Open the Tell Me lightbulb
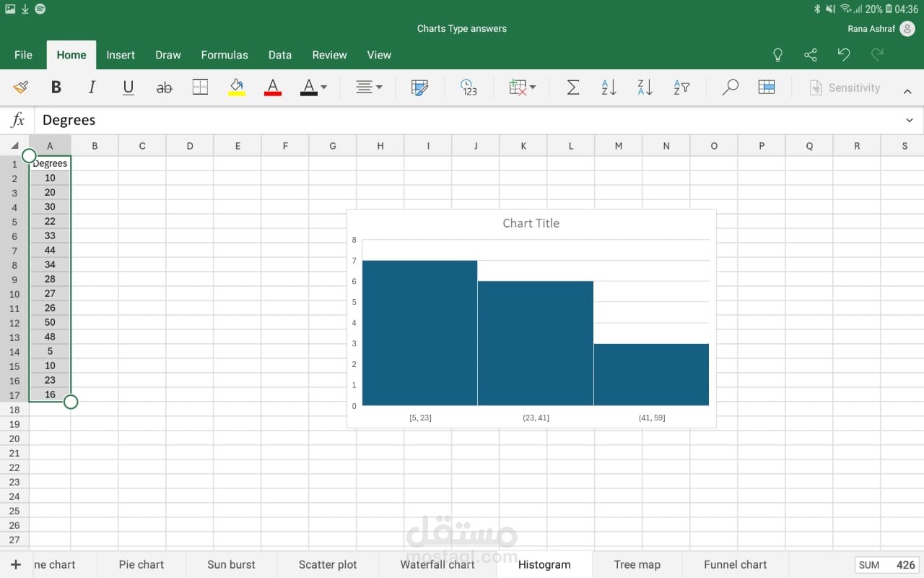 coord(777,55)
